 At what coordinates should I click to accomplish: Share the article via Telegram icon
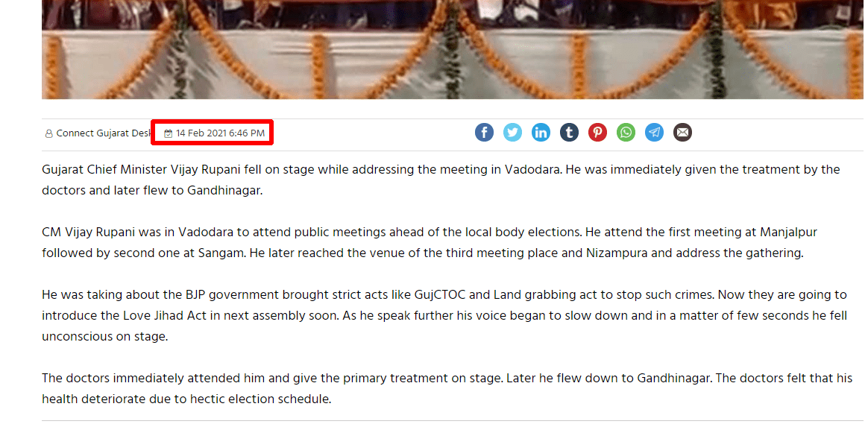pos(654,133)
